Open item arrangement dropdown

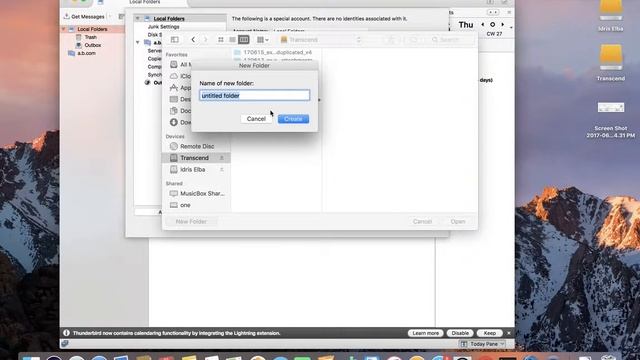click(262, 40)
